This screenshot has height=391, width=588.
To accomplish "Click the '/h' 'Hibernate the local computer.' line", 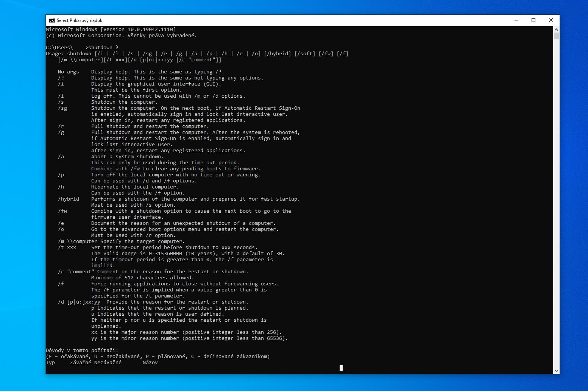I will pyautogui.click(x=119, y=187).
